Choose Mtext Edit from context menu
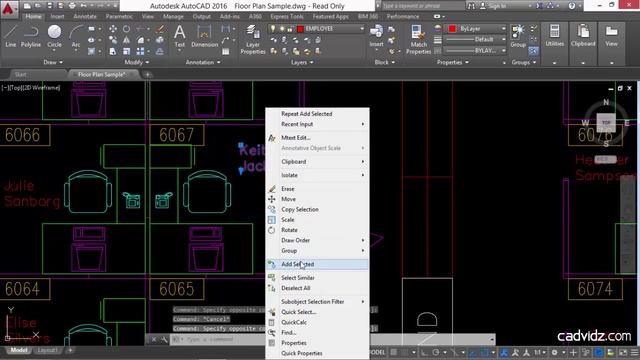This screenshot has height=360, width=640. [317, 138]
